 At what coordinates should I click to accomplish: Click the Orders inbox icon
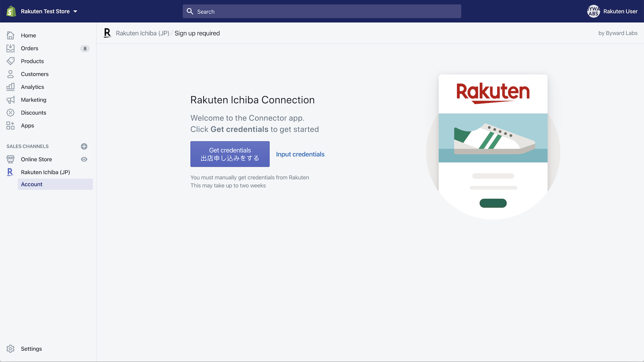(x=10, y=48)
